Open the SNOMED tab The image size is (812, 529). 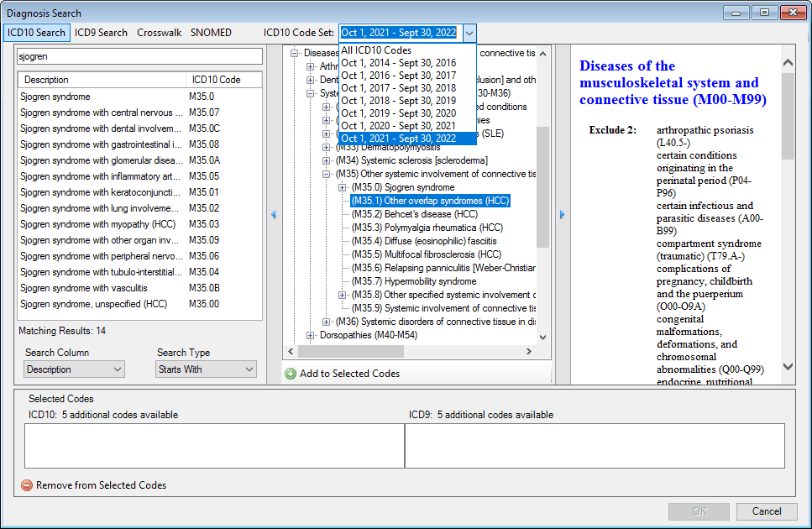coord(211,33)
